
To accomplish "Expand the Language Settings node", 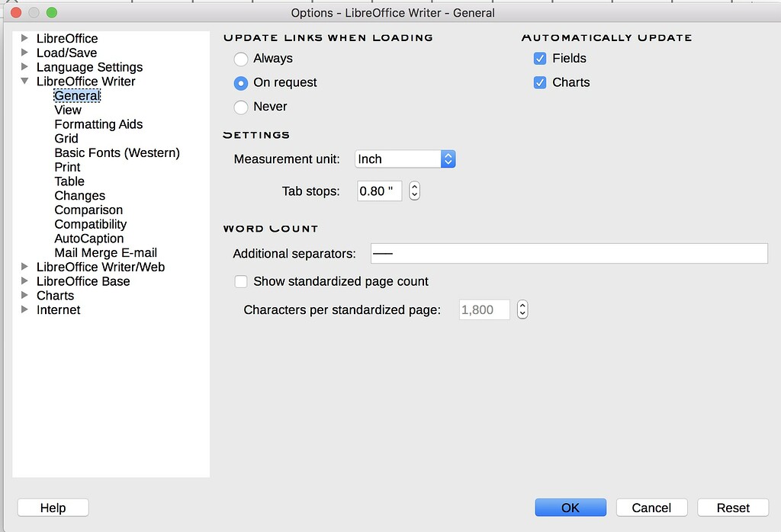I will click(24, 66).
